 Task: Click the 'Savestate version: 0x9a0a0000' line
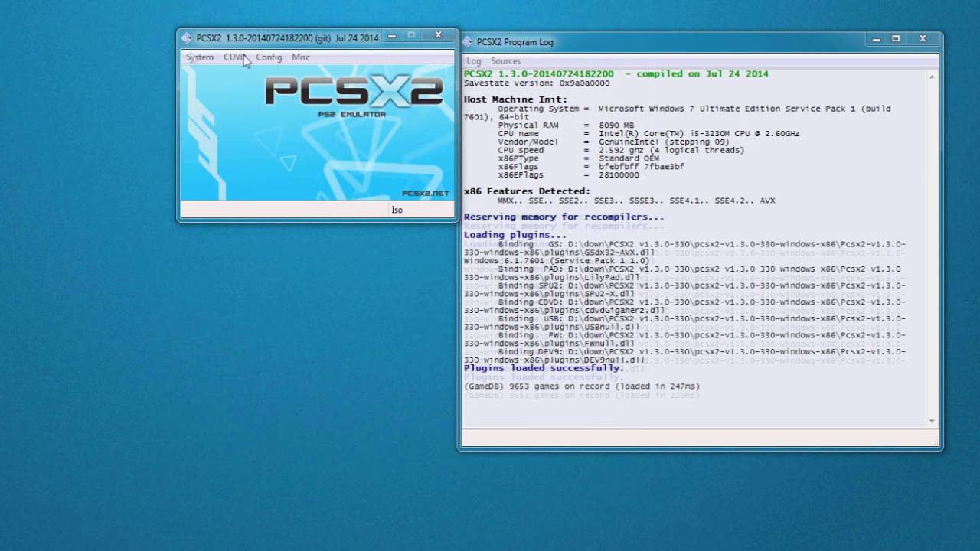pos(537,83)
